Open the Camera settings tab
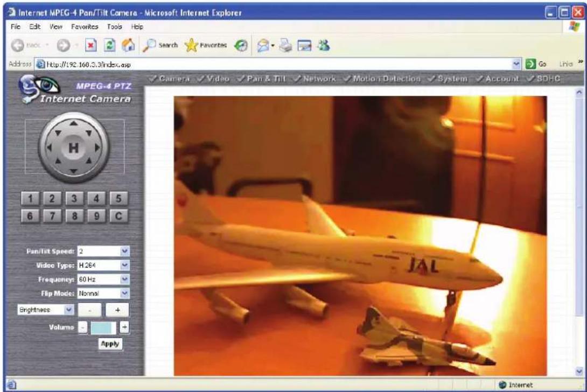 [169, 79]
